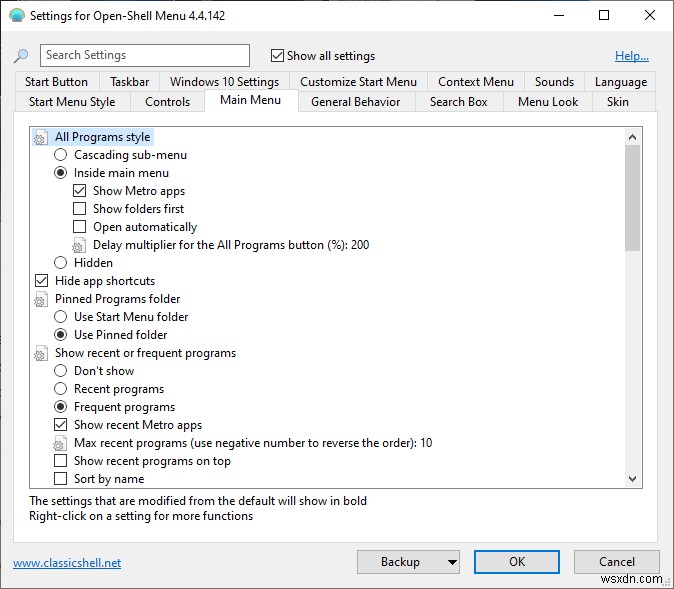
Task: Confirm settings with the OK button
Action: pos(517,562)
